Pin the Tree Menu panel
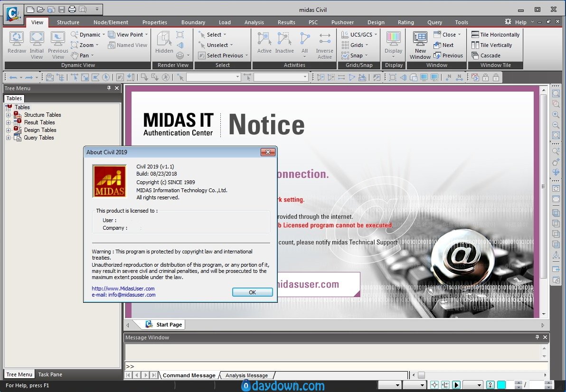Image resolution: width=566 pixels, height=392 pixels. click(109, 88)
